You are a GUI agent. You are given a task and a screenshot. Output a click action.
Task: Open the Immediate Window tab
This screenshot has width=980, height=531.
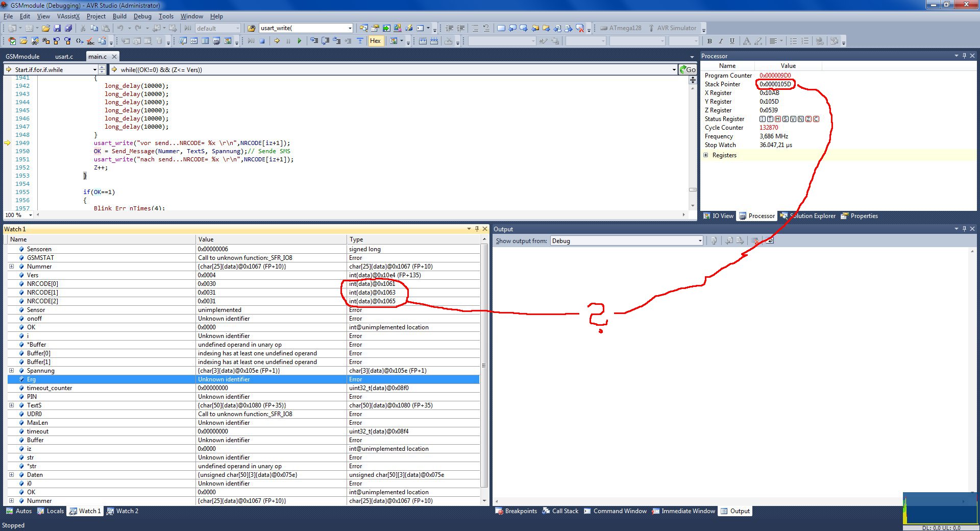(x=683, y=511)
